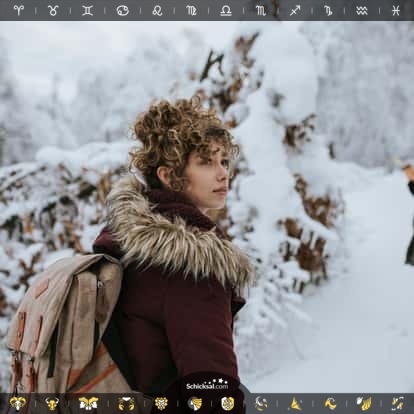Select the Scorpio glyph in top bar
Screen dimensions: 414x414
click(x=261, y=11)
